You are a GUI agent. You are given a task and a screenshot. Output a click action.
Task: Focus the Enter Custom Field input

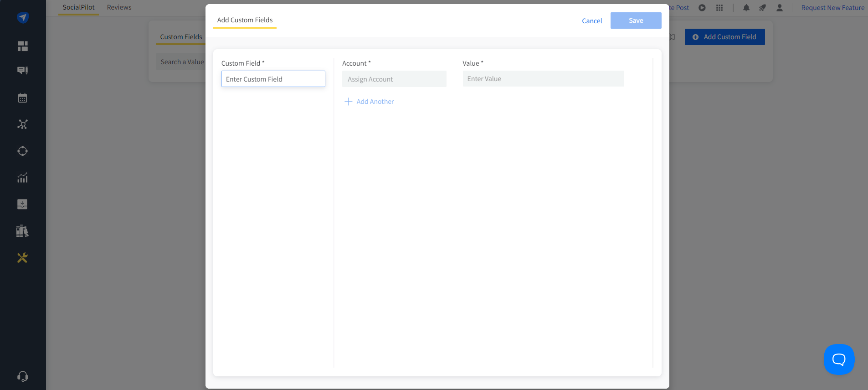pyautogui.click(x=273, y=79)
